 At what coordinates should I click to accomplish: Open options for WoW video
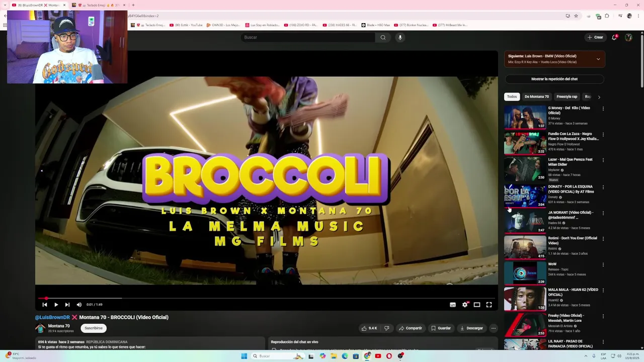coord(603,265)
